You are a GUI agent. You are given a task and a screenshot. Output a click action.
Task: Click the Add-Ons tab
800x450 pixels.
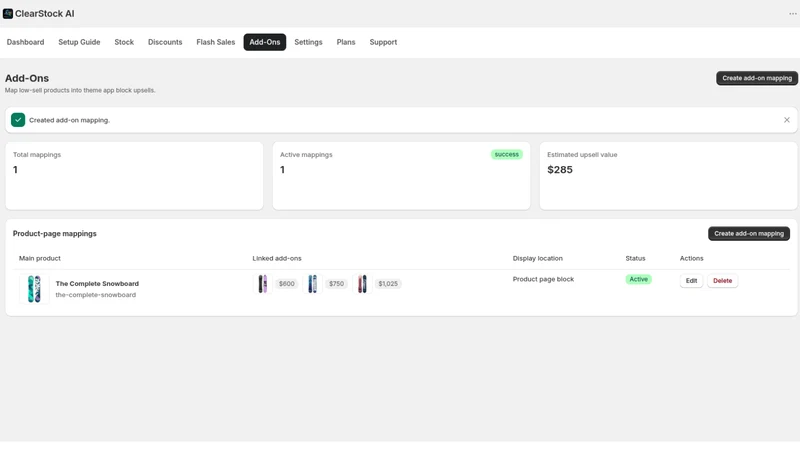click(x=265, y=42)
